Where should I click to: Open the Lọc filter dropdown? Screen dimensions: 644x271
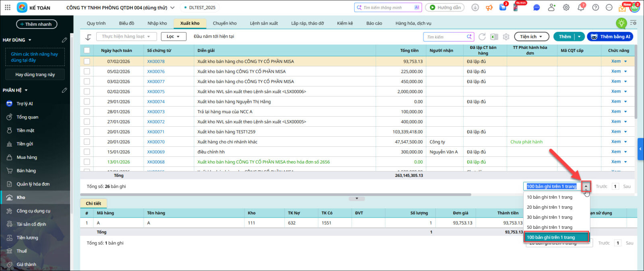173,37
